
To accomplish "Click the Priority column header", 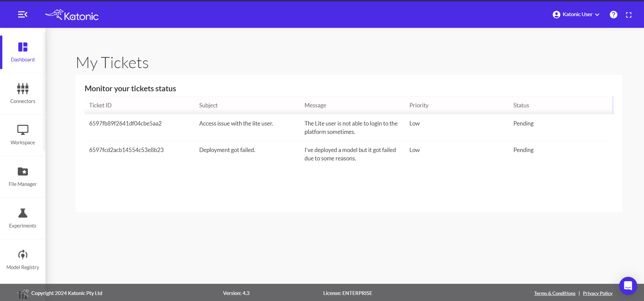I will 419,105.
